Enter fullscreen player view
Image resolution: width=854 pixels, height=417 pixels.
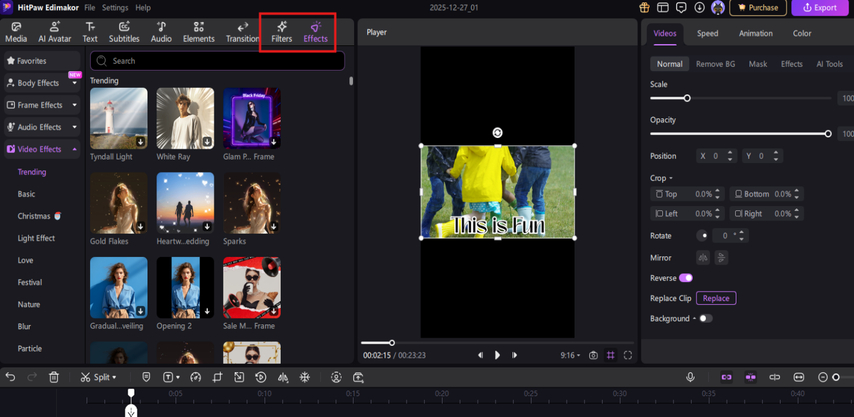pyautogui.click(x=628, y=355)
